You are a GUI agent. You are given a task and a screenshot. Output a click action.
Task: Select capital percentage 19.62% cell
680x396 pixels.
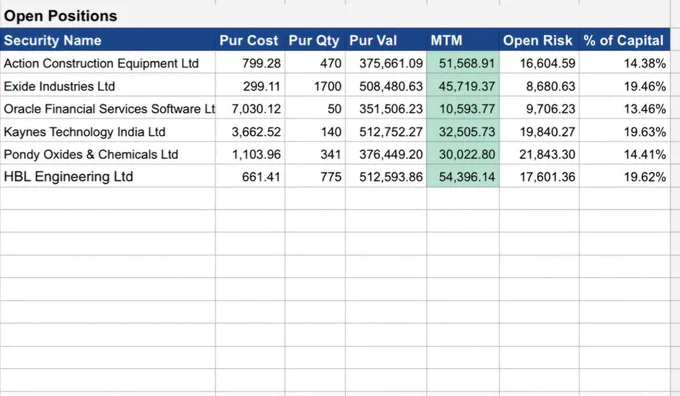click(624, 177)
